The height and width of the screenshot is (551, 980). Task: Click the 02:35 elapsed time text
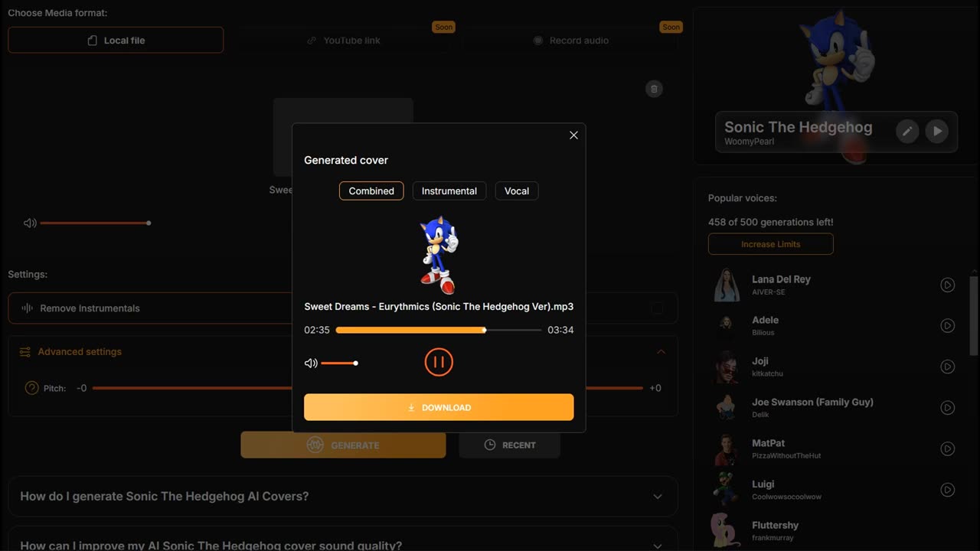click(x=317, y=330)
